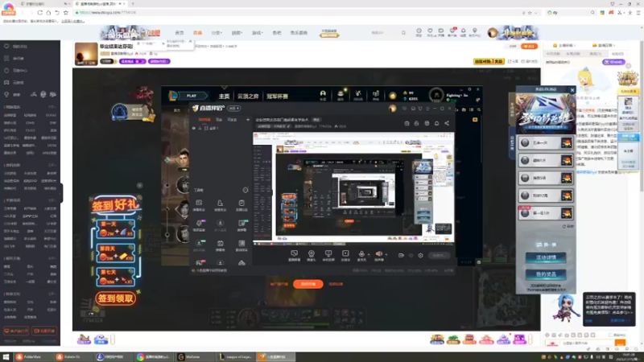Select the 冠军杯赛 tab in League client
The width and height of the screenshot is (644, 362).
click(277, 97)
